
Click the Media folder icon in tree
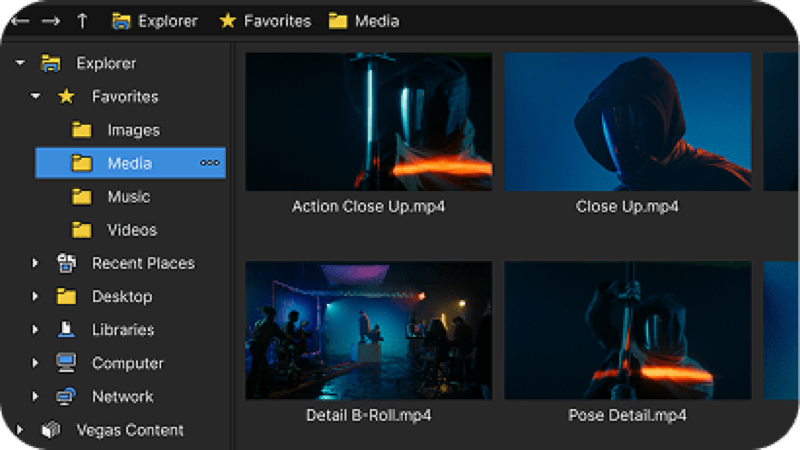[82, 163]
